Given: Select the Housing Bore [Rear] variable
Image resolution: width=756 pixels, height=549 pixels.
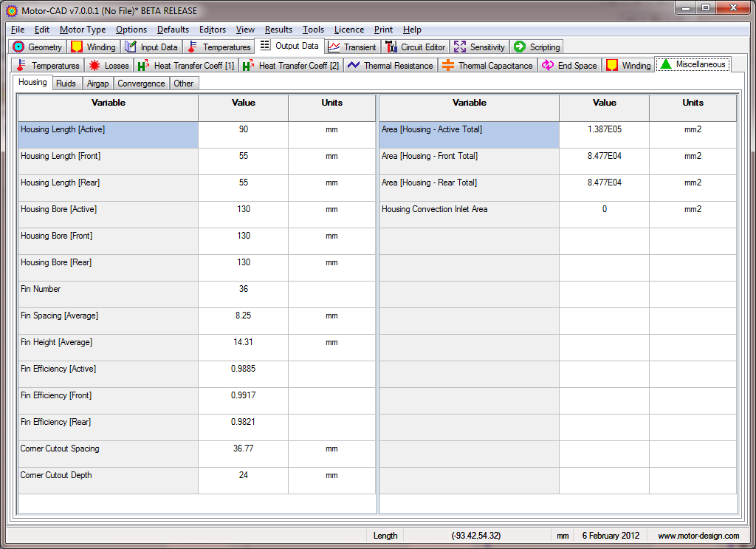Looking at the screenshot, I should (108, 267).
